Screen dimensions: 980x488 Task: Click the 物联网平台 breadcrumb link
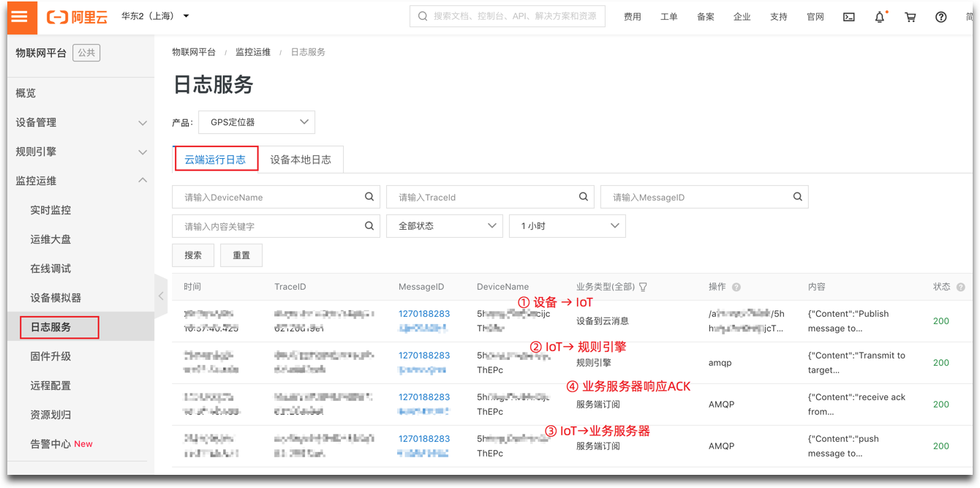194,52
